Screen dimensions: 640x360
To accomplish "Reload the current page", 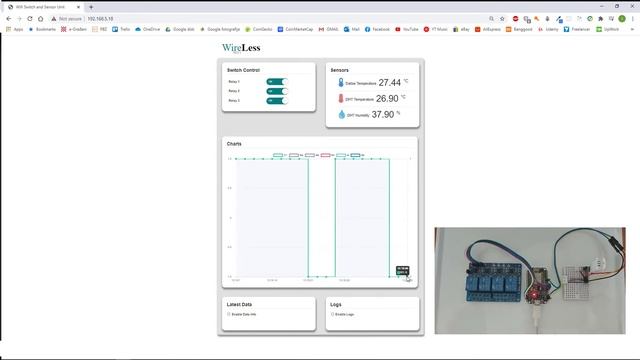I will pos(30,19).
